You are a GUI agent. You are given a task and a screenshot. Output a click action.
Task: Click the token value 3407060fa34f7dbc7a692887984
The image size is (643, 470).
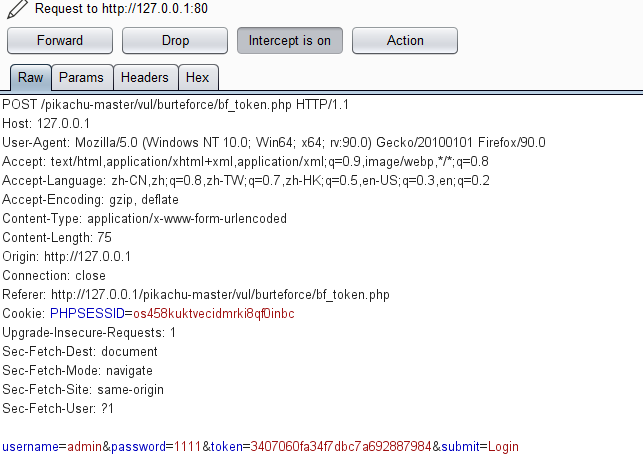tap(341, 447)
